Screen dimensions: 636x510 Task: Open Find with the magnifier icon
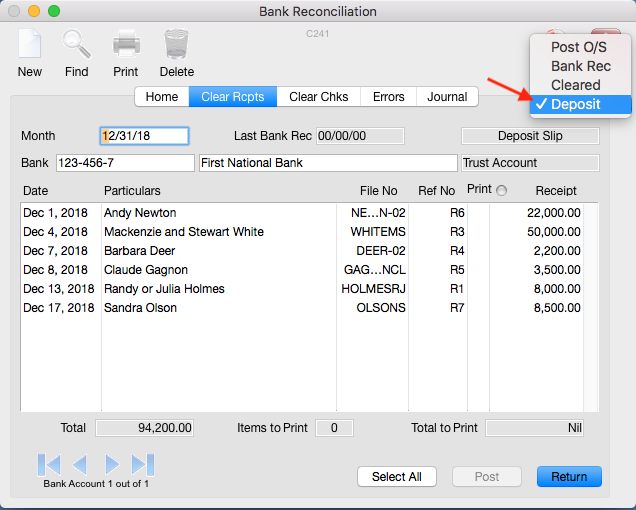[77, 45]
